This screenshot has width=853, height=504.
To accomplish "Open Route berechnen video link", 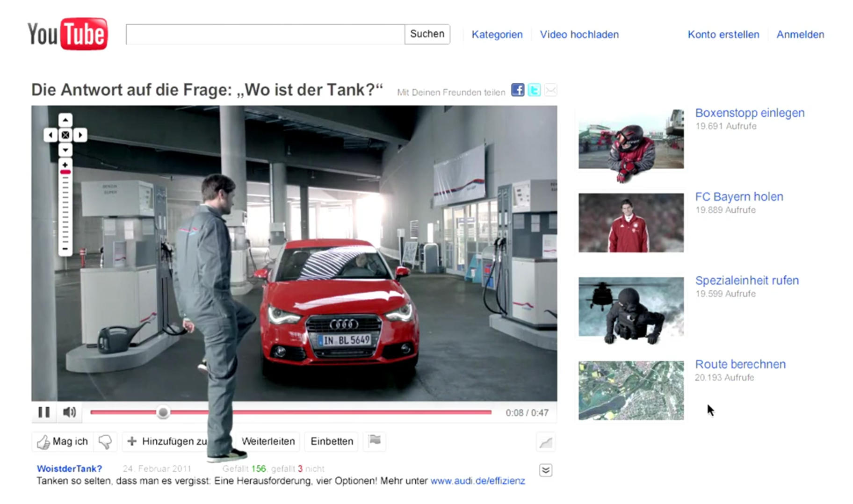I will pyautogui.click(x=740, y=364).
